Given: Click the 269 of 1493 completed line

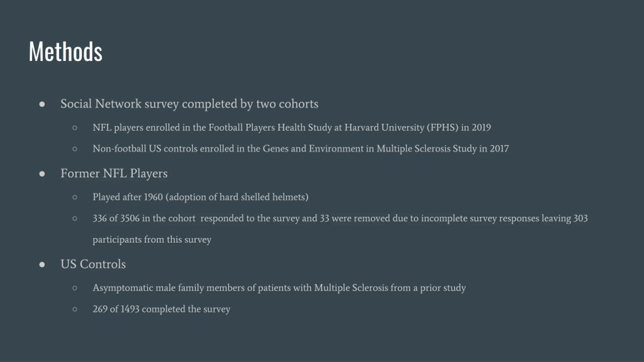Looking at the screenshot, I should tap(162, 309).
